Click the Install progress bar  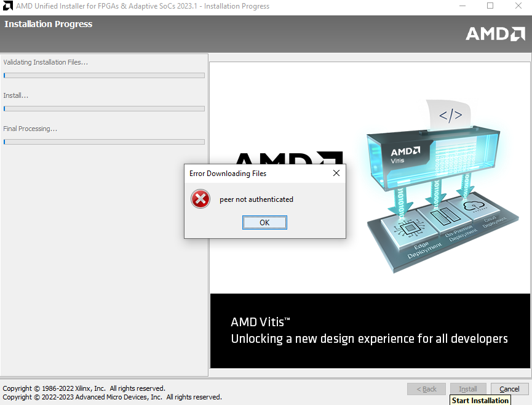click(104, 109)
